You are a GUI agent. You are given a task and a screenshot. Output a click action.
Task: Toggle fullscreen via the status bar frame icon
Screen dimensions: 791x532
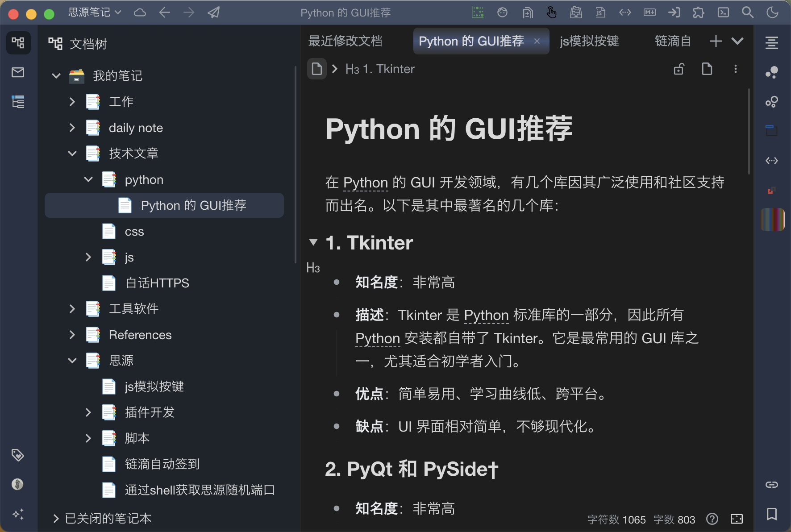coord(737,519)
